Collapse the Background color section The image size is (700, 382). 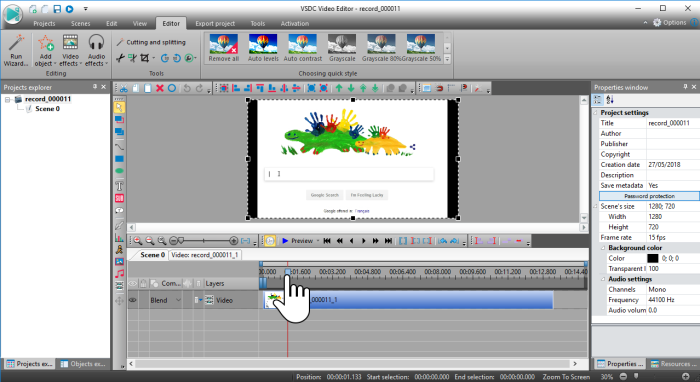603,248
